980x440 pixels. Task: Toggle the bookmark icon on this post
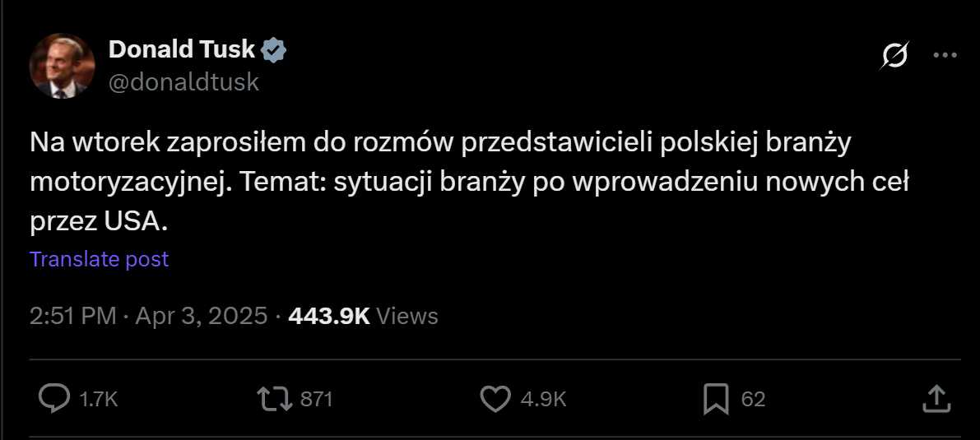716,400
